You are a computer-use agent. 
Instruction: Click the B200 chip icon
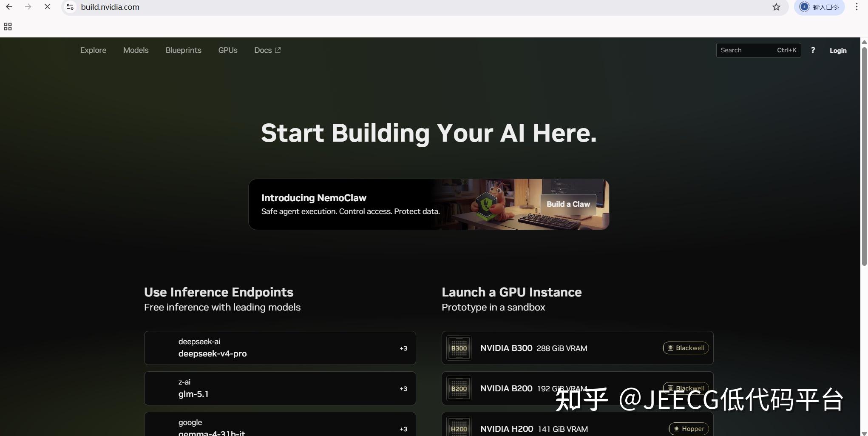click(459, 388)
